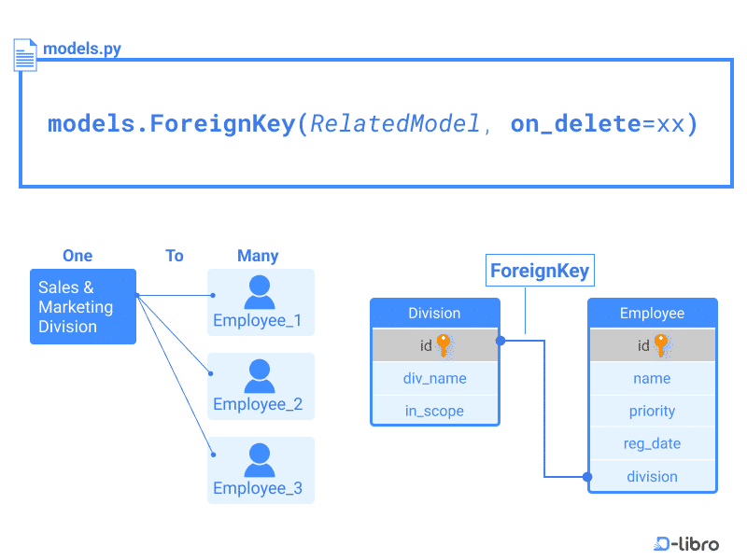
Task: Select the reg_date field row
Action: (x=652, y=443)
